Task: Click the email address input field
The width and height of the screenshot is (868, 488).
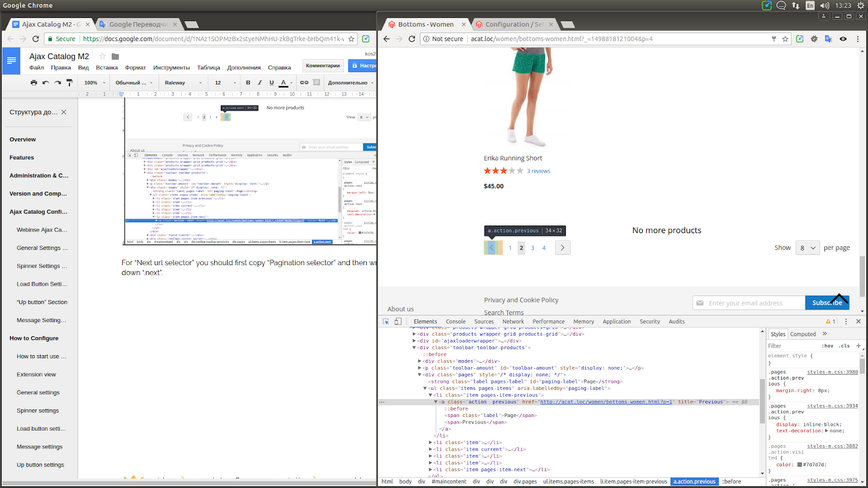Action: (x=749, y=303)
